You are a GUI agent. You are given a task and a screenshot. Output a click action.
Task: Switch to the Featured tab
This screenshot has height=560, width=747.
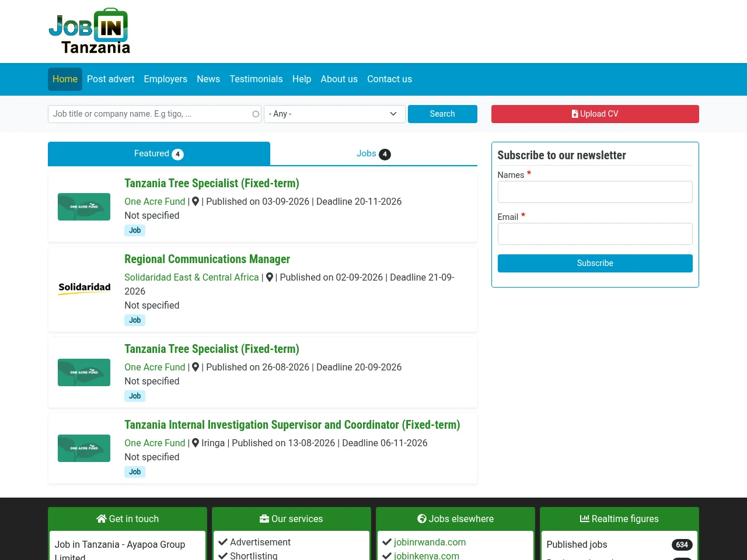tap(159, 153)
